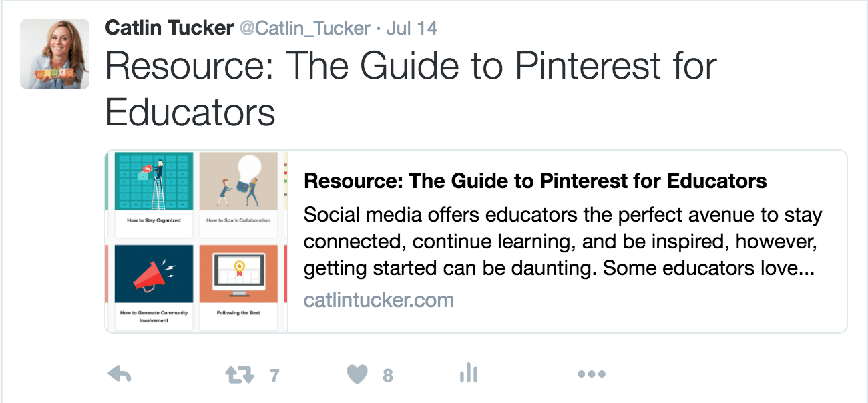This screenshot has width=868, height=403.
Task: Open the tweet analytics bar chart icon
Action: pyautogui.click(x=468, y=374)
